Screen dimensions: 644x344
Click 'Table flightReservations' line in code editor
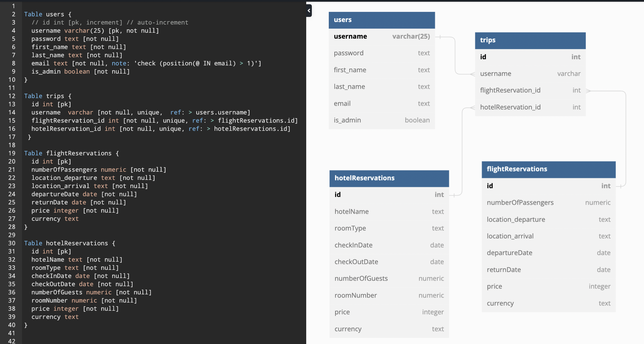tap(71, 153)
